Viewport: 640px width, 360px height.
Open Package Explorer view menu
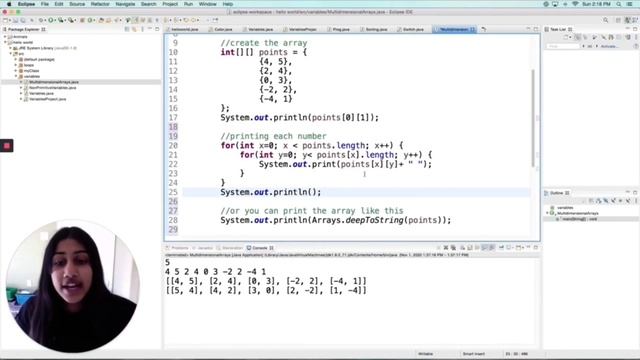click(142, 29)
